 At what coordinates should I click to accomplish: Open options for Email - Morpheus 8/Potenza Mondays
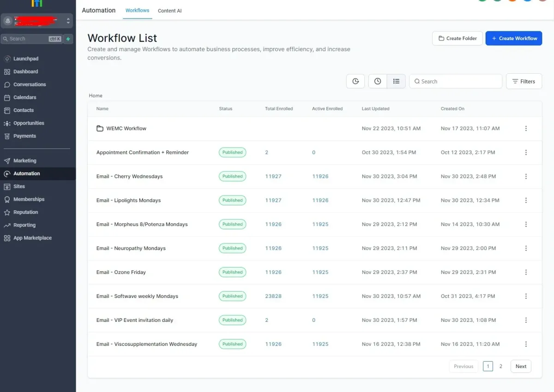[526, 224]
